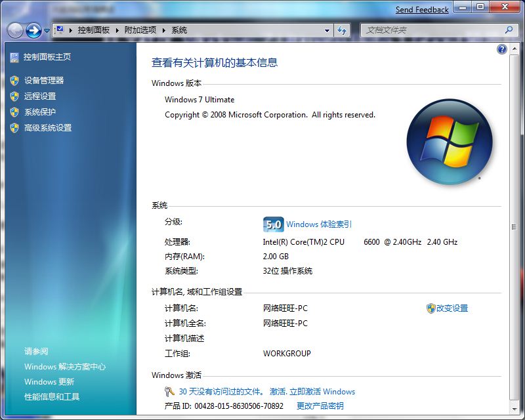Image resolution: width=525 pixels, height=420 pixels.
Task: Click the heading 查看有关计算机的基本信息
Action: pos(215,62)
